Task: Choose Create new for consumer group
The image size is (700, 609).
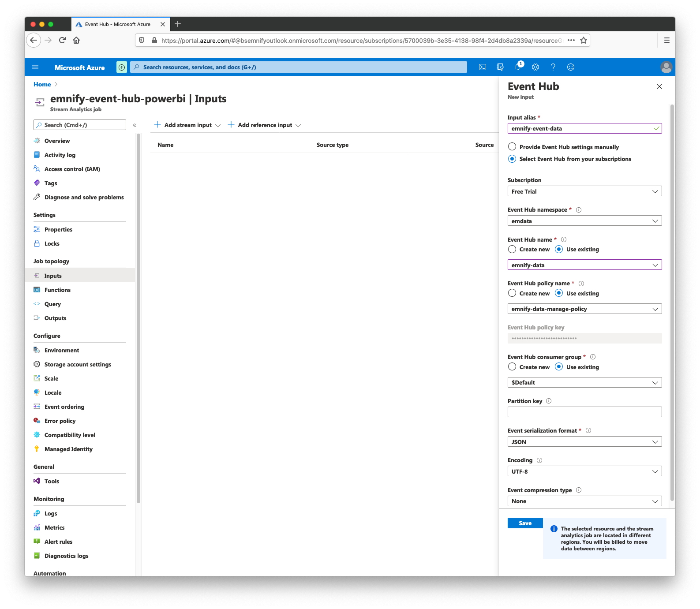Action: point(512,367)
